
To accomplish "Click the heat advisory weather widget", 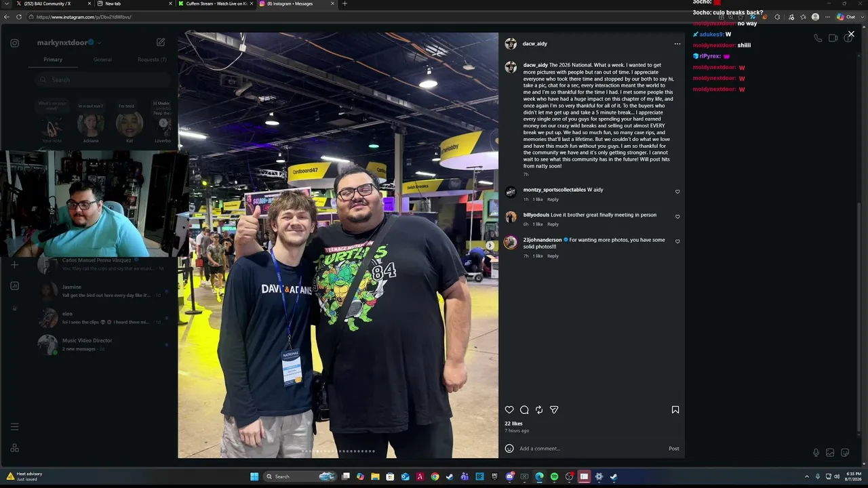I will point(24,476).
